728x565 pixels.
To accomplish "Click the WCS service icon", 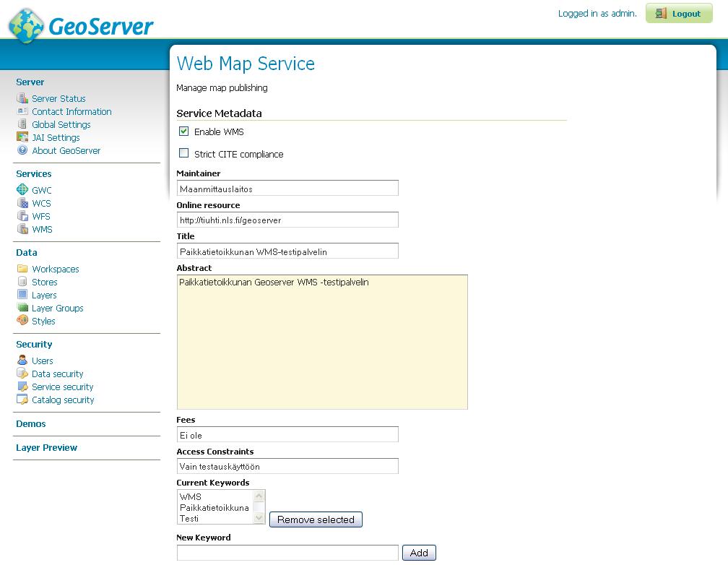I will click(x=22, y=202).
